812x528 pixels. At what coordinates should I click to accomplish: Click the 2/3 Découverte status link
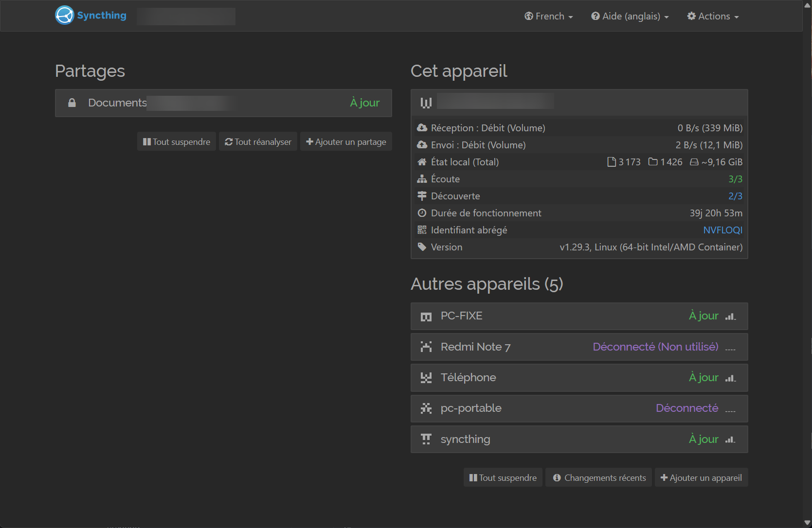tap(735, 196)
